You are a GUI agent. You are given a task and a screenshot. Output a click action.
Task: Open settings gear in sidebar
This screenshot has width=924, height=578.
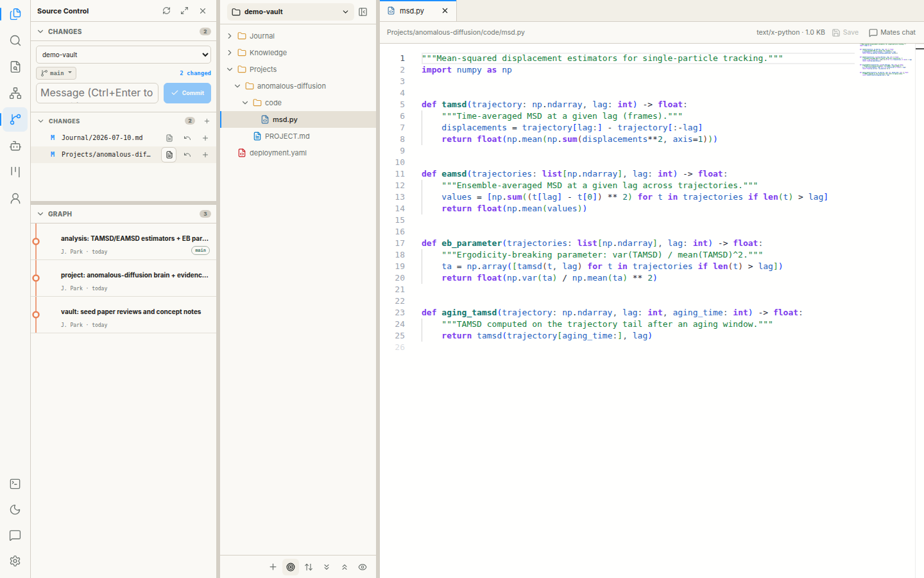coord(15,561)
